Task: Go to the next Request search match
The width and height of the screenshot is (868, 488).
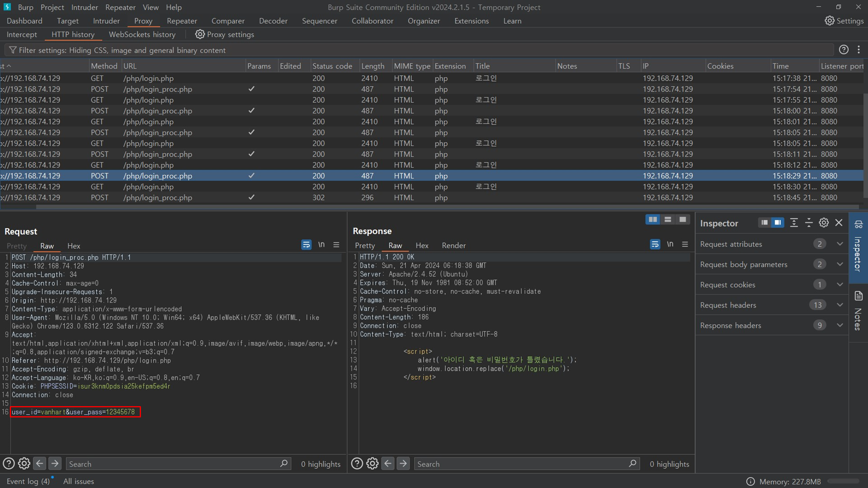Action: pos(55,464)
